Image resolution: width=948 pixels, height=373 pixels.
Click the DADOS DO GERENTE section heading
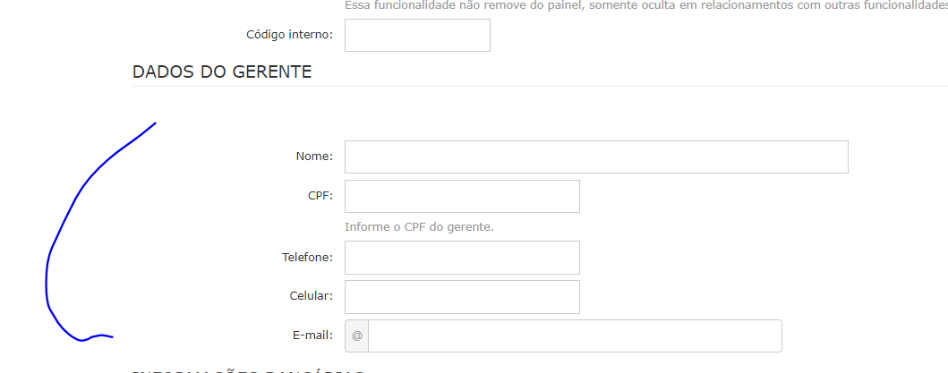[x=222, y=72]
